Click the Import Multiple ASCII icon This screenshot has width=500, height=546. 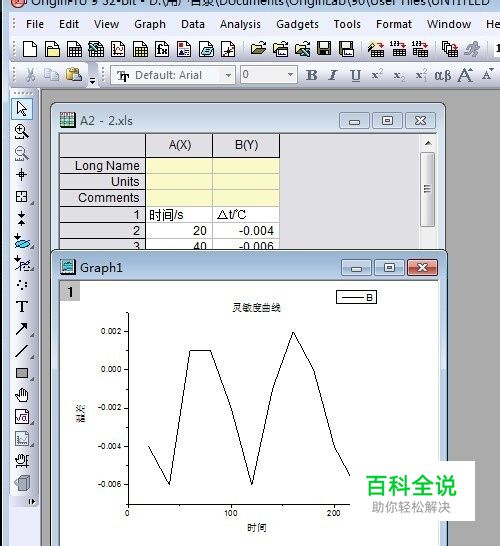tap(420, 49)
